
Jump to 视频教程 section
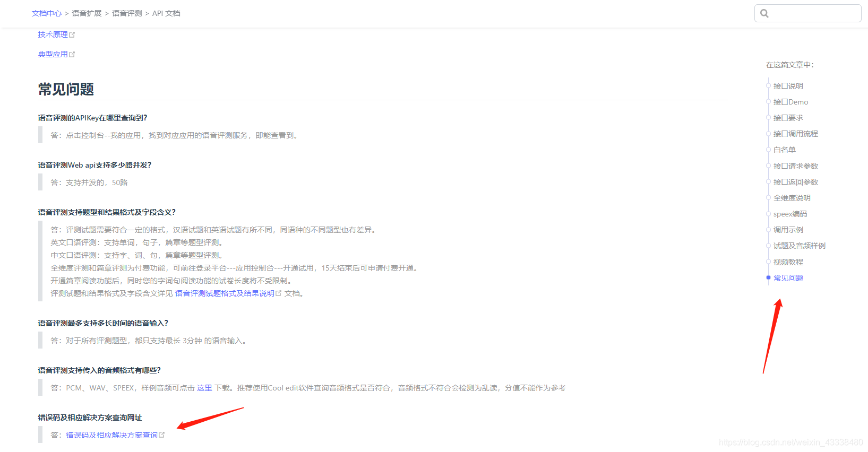(788, 262)
